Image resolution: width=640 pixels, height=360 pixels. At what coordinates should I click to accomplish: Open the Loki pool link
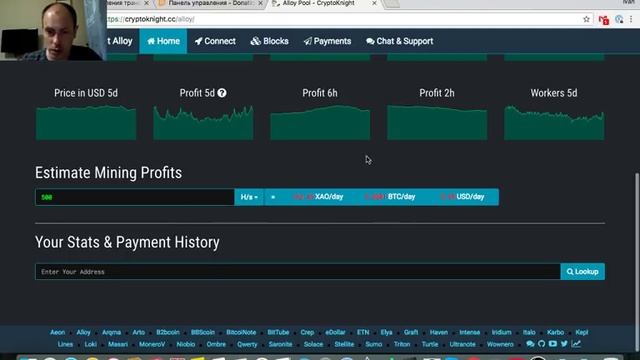91,344
